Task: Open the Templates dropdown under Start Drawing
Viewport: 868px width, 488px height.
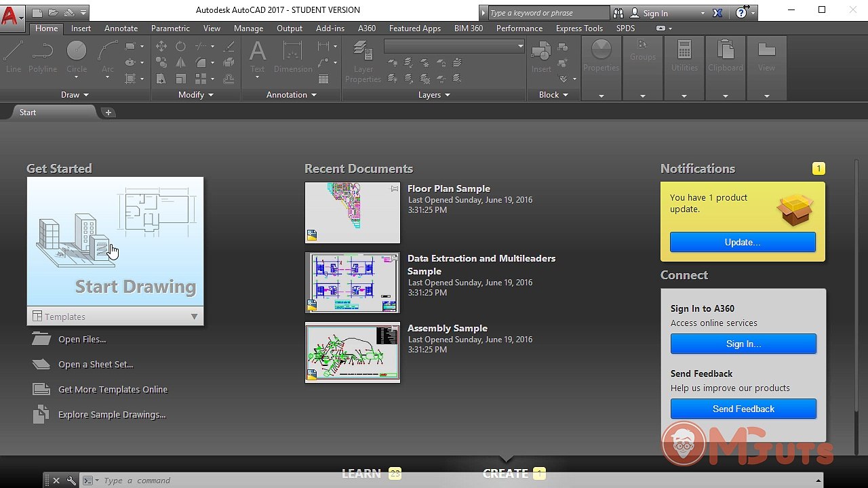Action: tap(115, 317)
